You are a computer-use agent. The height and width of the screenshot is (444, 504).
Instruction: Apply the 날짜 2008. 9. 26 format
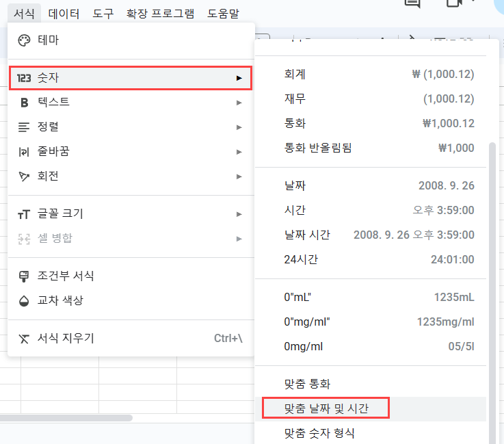pyautogui.click(x=371, y=185)
